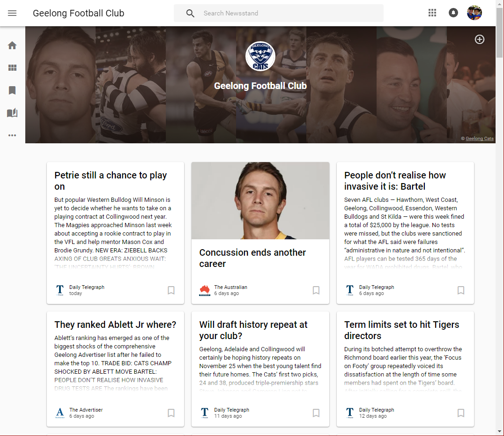Click the 'Geelong Football Club' page title
The image size is (504, 436).
pos(78,13)
